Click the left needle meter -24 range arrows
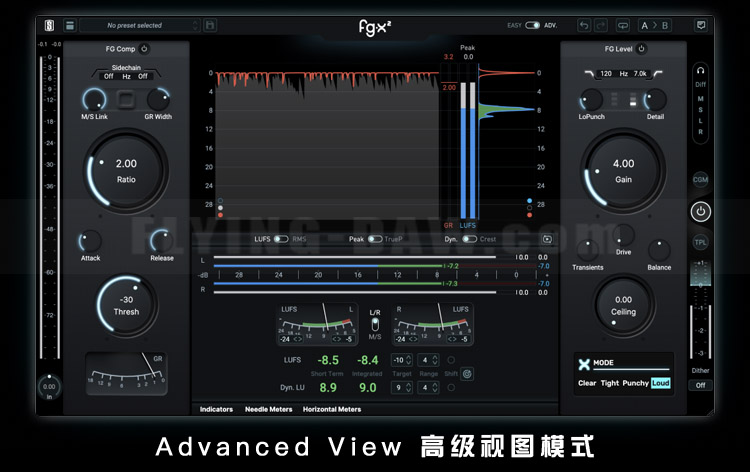Viewport: 750px width, 472px height. pos(298,339)
